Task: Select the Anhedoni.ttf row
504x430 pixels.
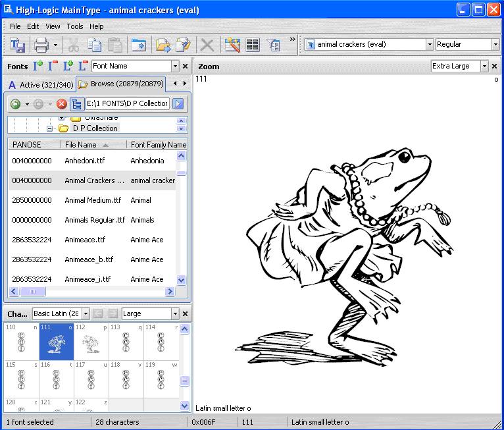Action: [x=92, y=161]
